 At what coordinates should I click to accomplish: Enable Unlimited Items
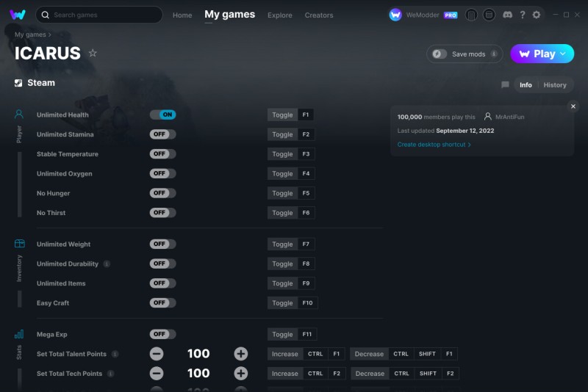[162, 283]
